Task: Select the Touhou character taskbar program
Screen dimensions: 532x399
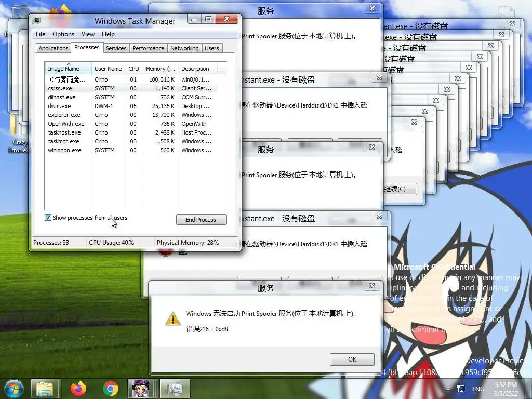Action: pos(141,389)
